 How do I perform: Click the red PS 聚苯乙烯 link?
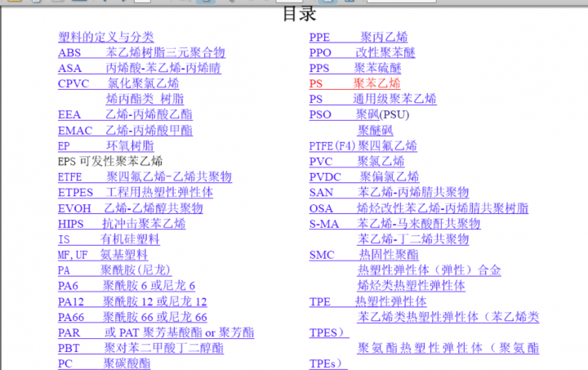click(x=354, y=83)
